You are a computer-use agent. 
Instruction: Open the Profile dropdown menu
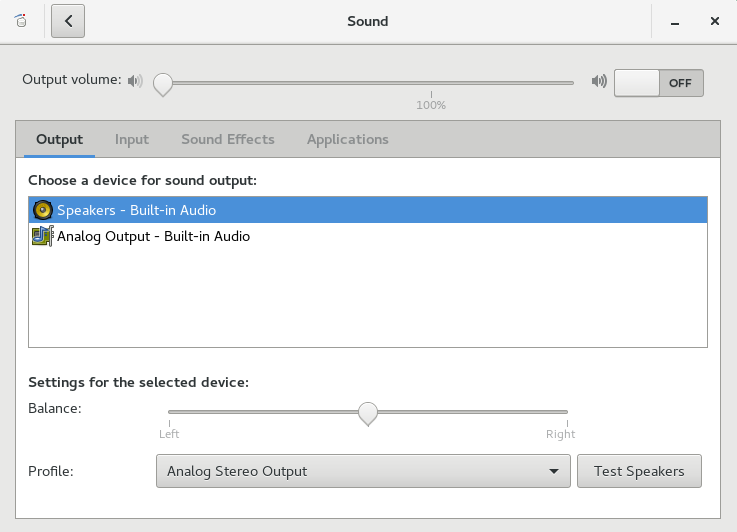coord(362,471)
